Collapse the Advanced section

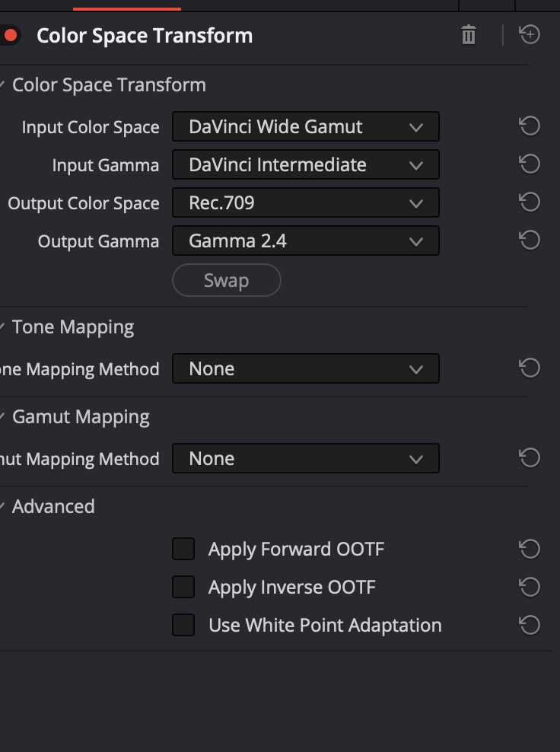(x=2, y=506)
